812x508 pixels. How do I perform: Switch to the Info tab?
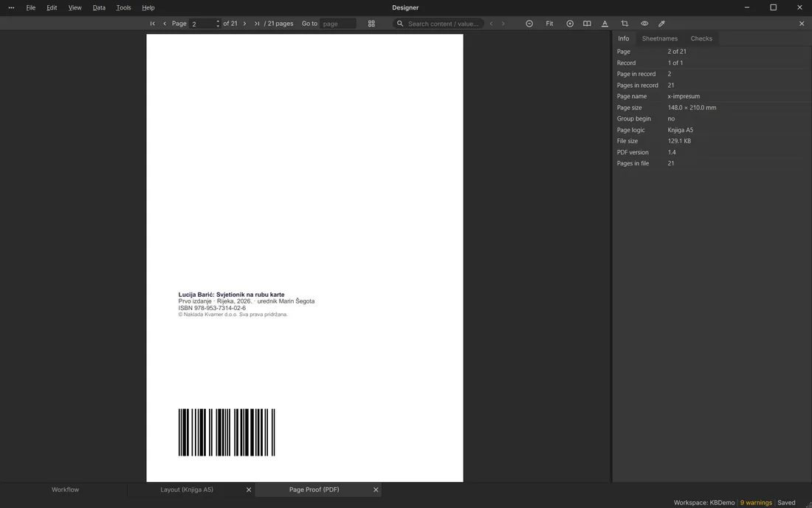(624, 38)
